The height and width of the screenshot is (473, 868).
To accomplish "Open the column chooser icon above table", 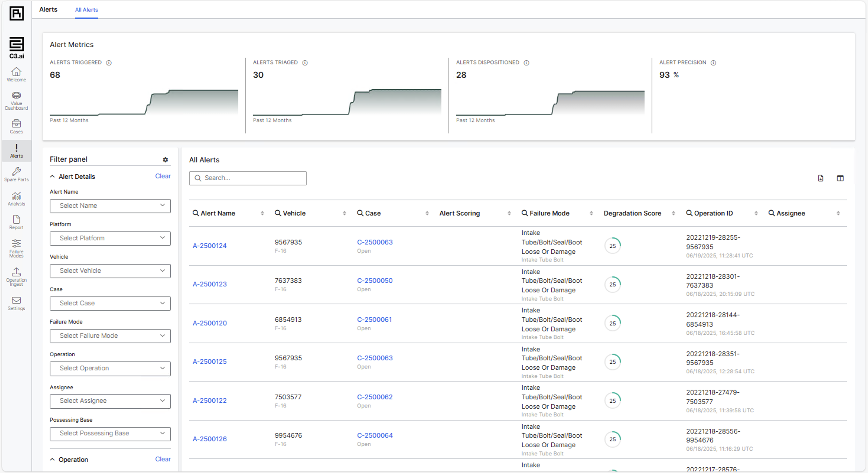I will (840, 178).
